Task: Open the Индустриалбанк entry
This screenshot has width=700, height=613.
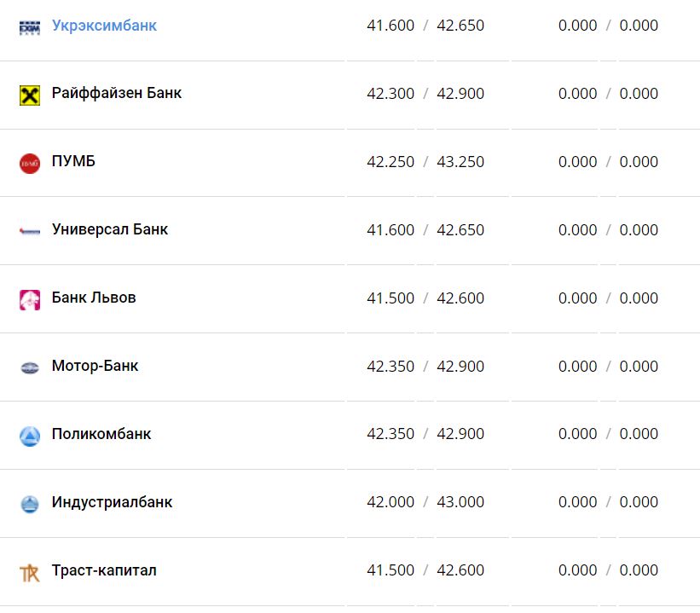Action: (112, 502)
